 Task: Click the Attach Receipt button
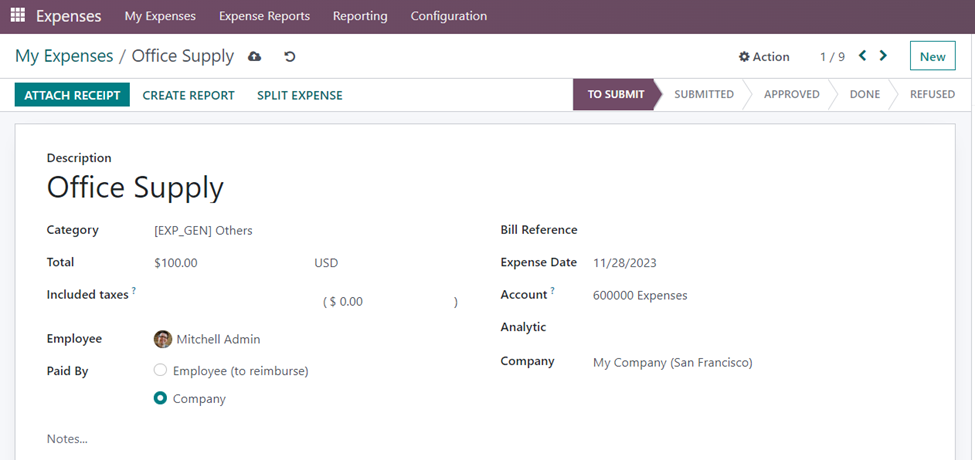point(72,95)
